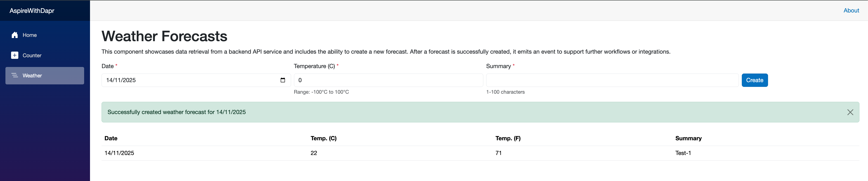
Task: Click the Counter plus-square icon
Action: point(14,55)
